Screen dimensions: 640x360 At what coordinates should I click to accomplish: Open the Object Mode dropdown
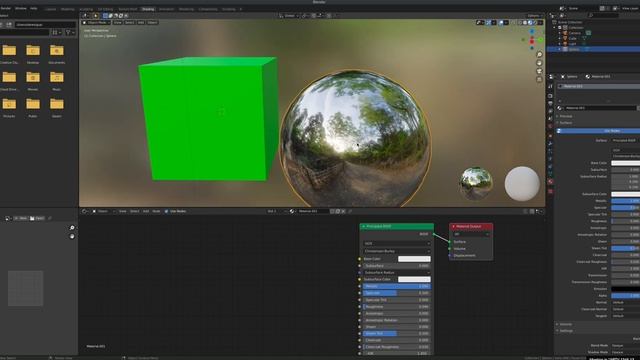[x=97, y=22]
